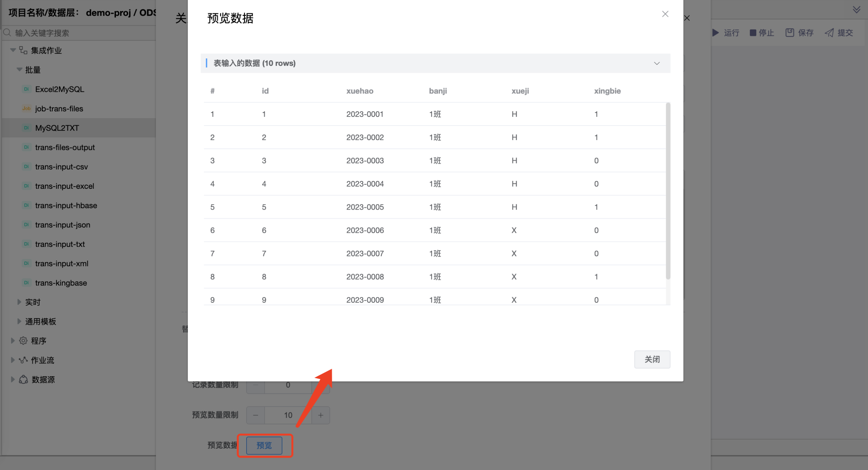Click the DI icon beside Excel2MySQL
868x470 pixels.
click(x=26, y=89)
